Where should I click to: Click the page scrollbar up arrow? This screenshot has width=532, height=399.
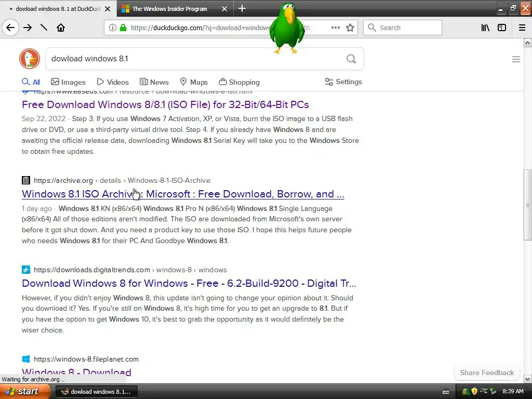[527, 43]
